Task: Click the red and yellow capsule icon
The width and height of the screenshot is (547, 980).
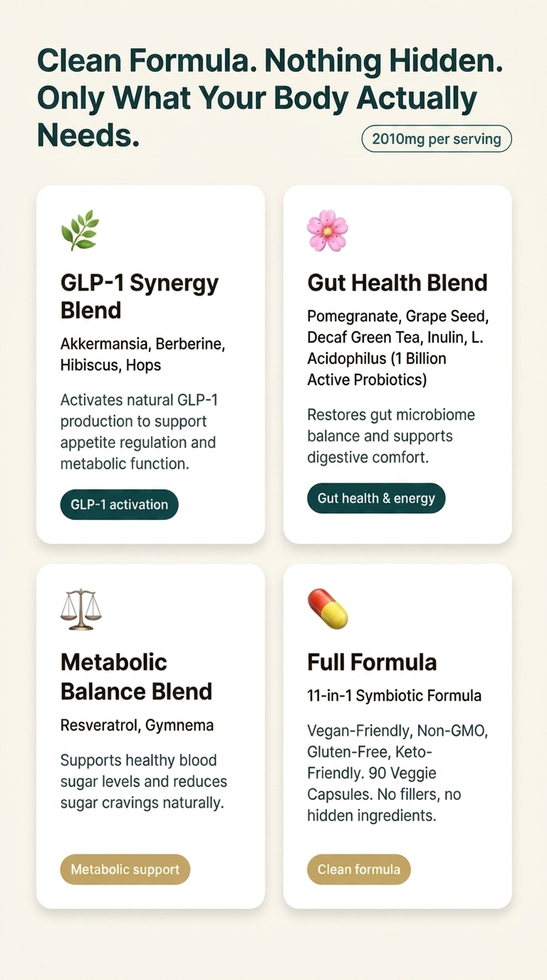Action: click(x=328, y=609)
